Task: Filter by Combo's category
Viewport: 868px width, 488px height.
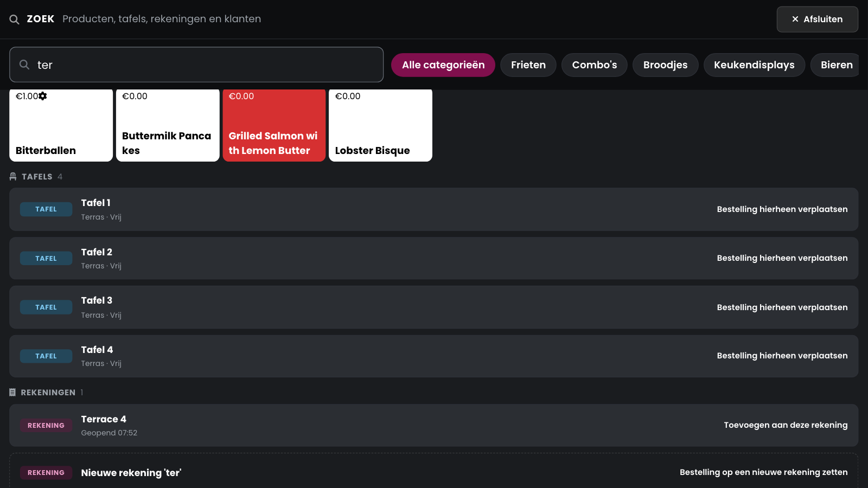Action: pos(595,65)
